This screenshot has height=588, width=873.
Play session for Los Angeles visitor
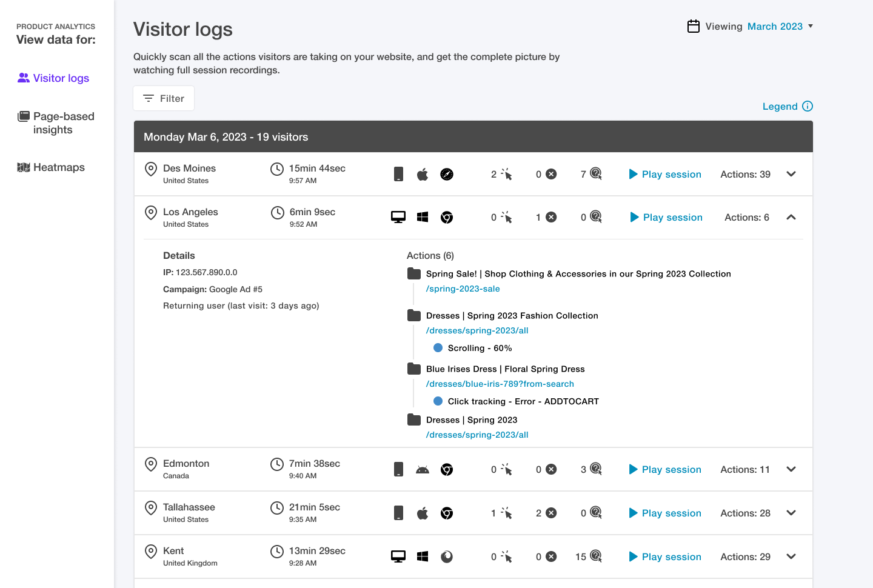(x=666, y=217)
